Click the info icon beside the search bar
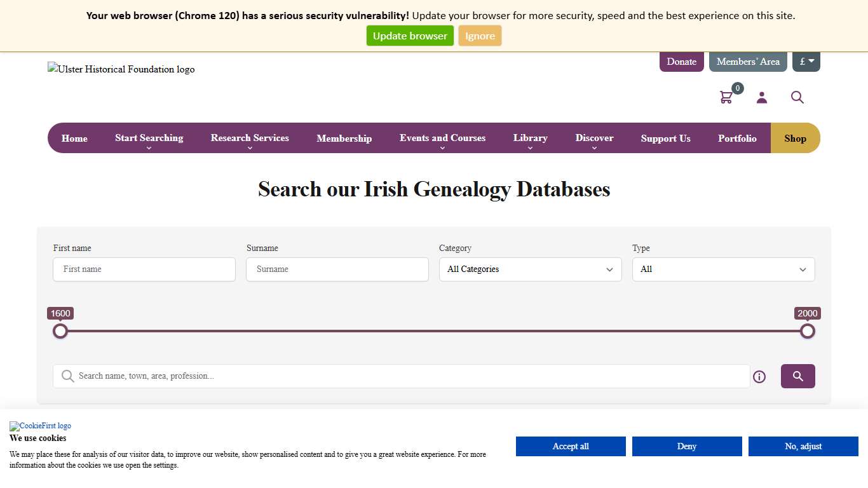The height and width of the screenshot is (488, 868). point(759,377)
